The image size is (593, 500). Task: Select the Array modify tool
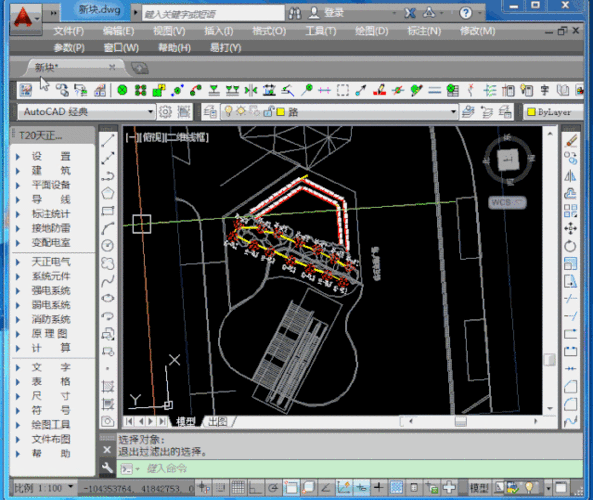[571, 211]
